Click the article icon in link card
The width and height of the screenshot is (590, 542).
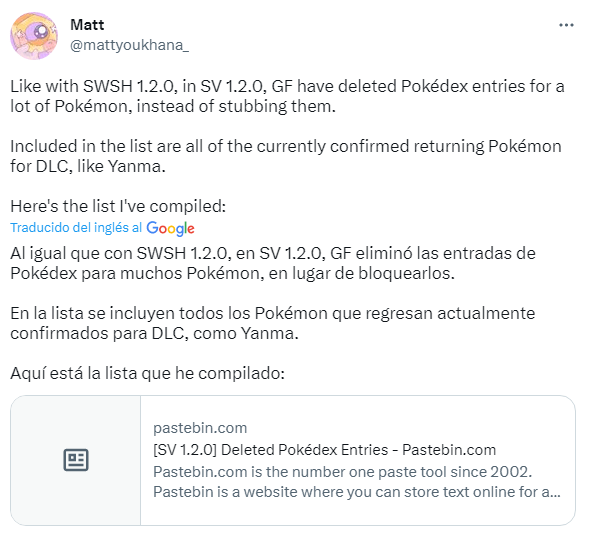[x=76, y=460]
